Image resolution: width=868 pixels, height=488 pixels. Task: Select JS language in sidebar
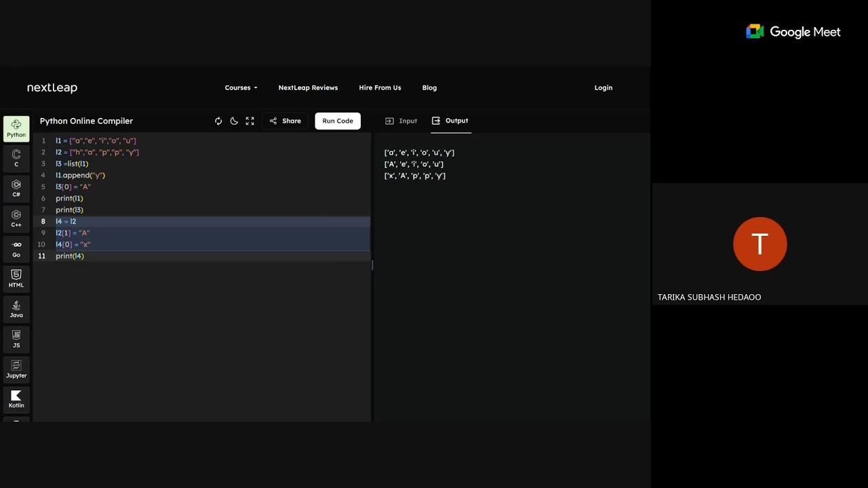point(16,339)
